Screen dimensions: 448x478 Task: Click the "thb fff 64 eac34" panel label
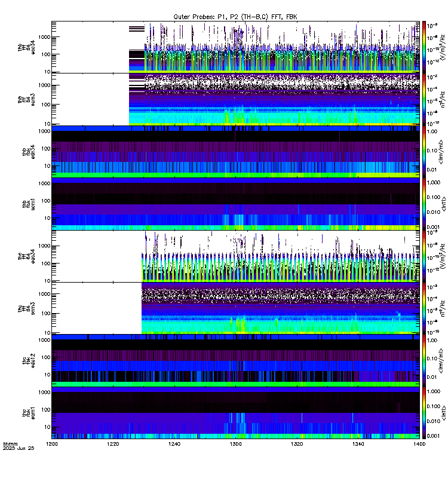(x=26, y=47)
